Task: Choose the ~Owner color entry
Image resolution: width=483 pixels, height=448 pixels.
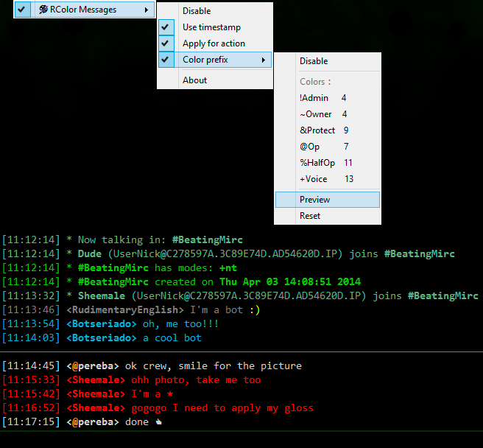Action: coord(328,114)
